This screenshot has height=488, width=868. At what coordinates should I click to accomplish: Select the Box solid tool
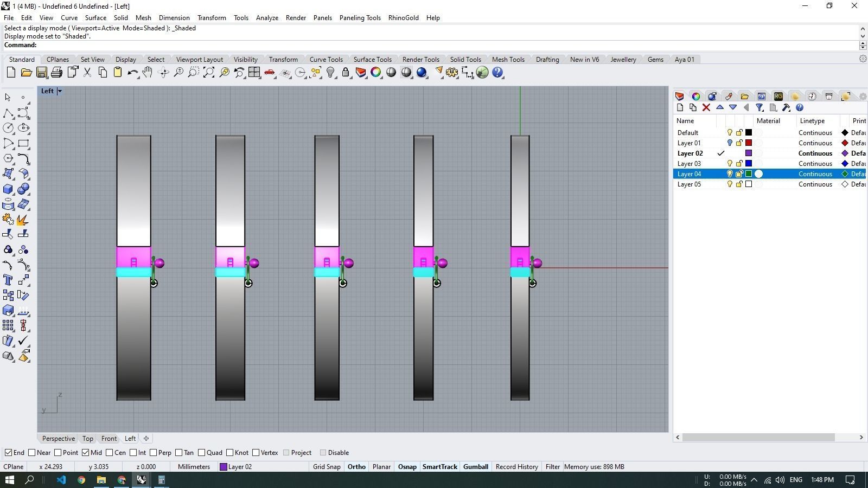tap(8, 189)
